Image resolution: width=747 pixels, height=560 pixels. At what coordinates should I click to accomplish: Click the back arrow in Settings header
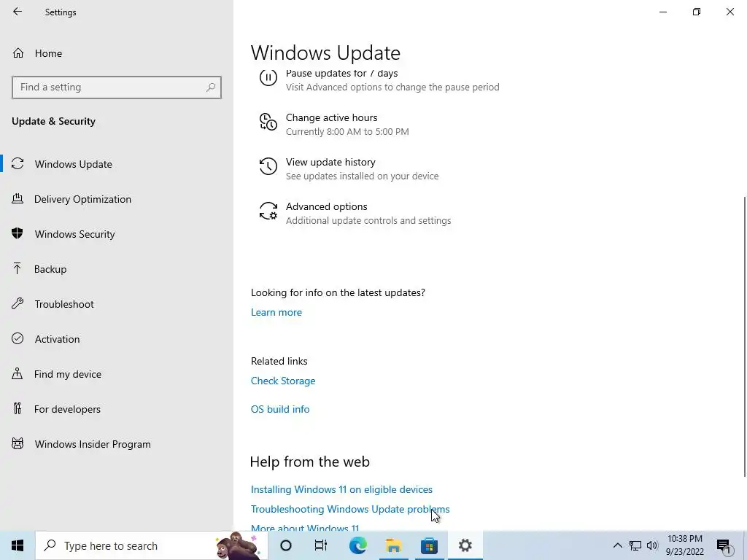coord(18,12)
